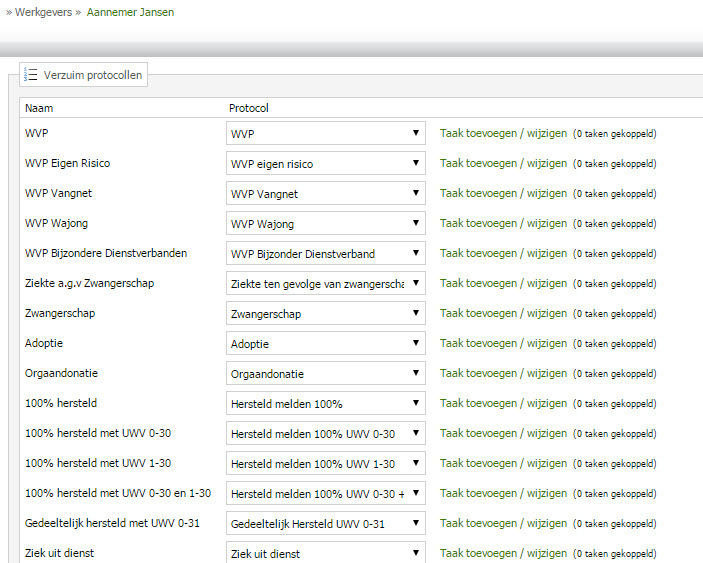Edit tasks for Ziek uit dienst row
This screenshot has height=563, width=703.
(x=503, y=553)
